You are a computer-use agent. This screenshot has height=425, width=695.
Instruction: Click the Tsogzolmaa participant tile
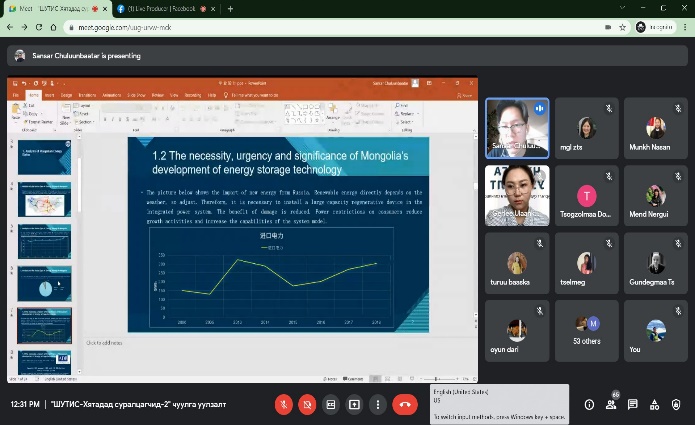tap(586, 195)
